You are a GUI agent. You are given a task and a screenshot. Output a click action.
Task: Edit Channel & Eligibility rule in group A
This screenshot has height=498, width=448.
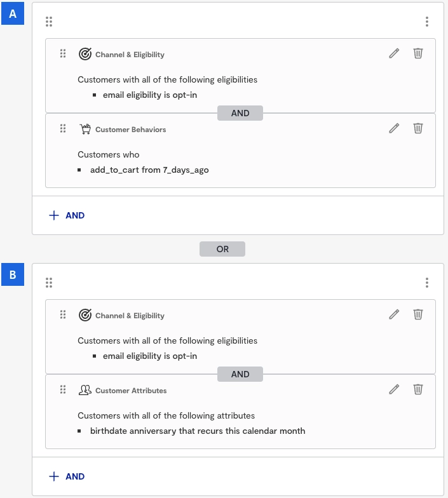point(394,53)
